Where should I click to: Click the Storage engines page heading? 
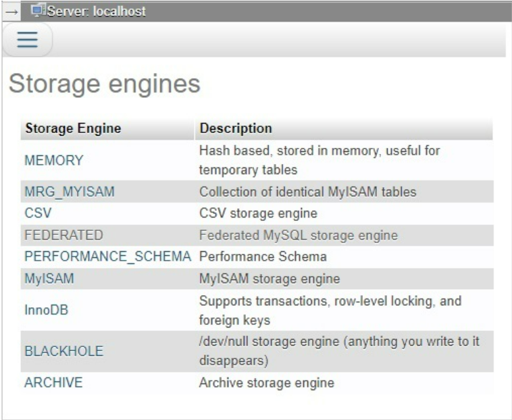pyautogui.click(x=104, y=84)
